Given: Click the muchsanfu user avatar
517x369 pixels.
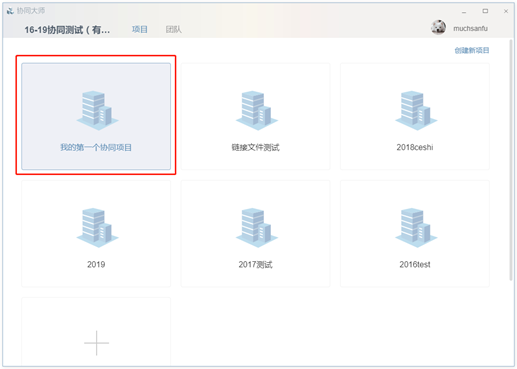Looking at the screenshot, I should tap(438, 27).
